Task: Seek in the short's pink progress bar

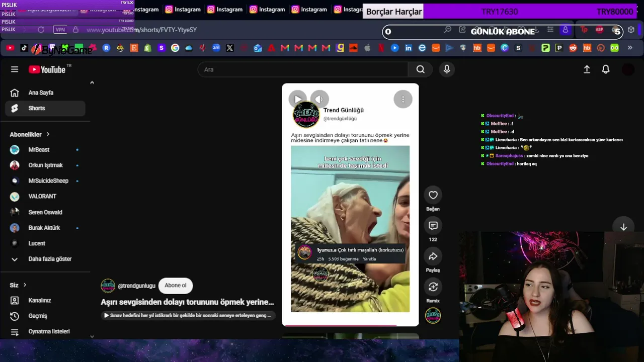Action: 350,325
